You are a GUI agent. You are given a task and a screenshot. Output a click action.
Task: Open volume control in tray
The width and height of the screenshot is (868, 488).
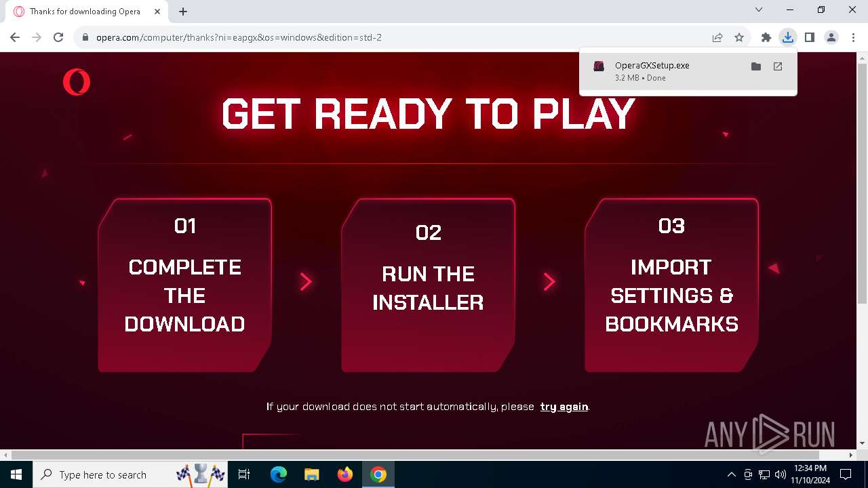(x=781, y=474)
